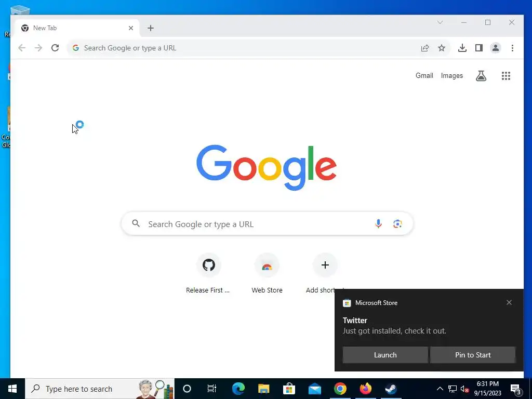Share this page via the share icon
This screenshot has width=532, height=399.
tap(425, 48)
